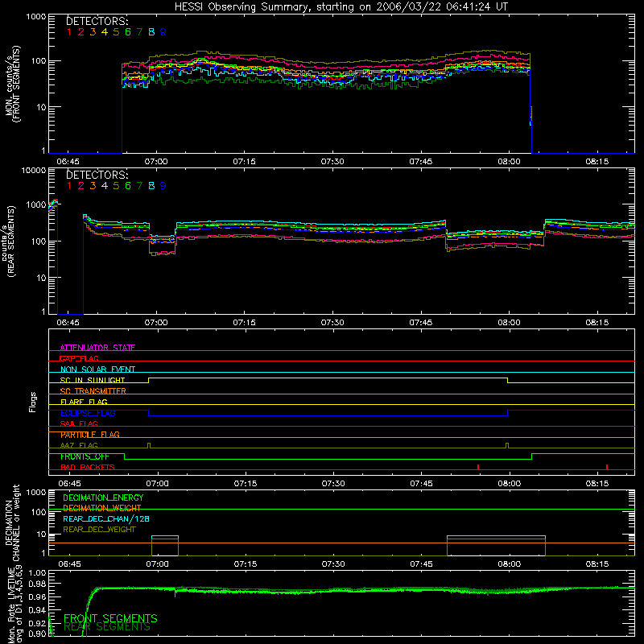The image size is (644, 644).
Task: Select orange detector 3 in rear segments legend
Action: tap(93, 186)
